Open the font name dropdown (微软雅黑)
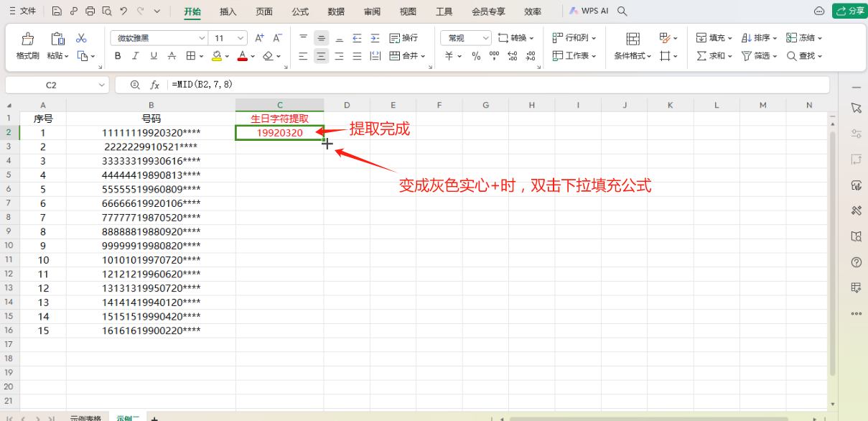The width and height of the screenshot is (868, 421). [202, 38]
